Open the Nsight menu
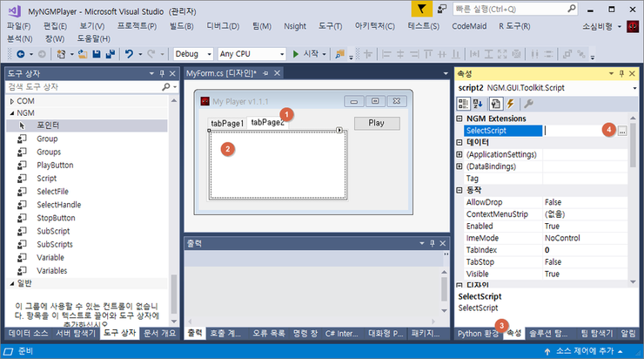 [x=295, y=26]
